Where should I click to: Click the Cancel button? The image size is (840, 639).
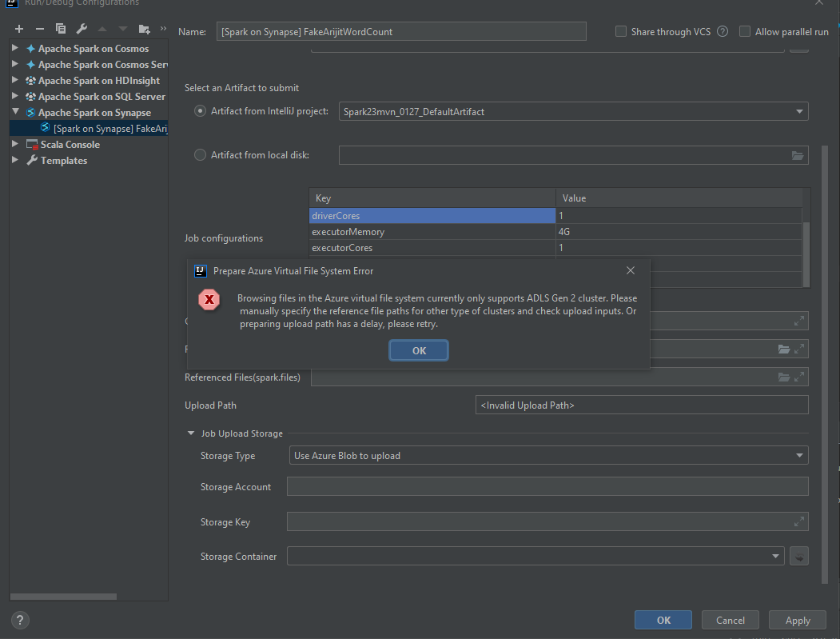coord(731,621)
